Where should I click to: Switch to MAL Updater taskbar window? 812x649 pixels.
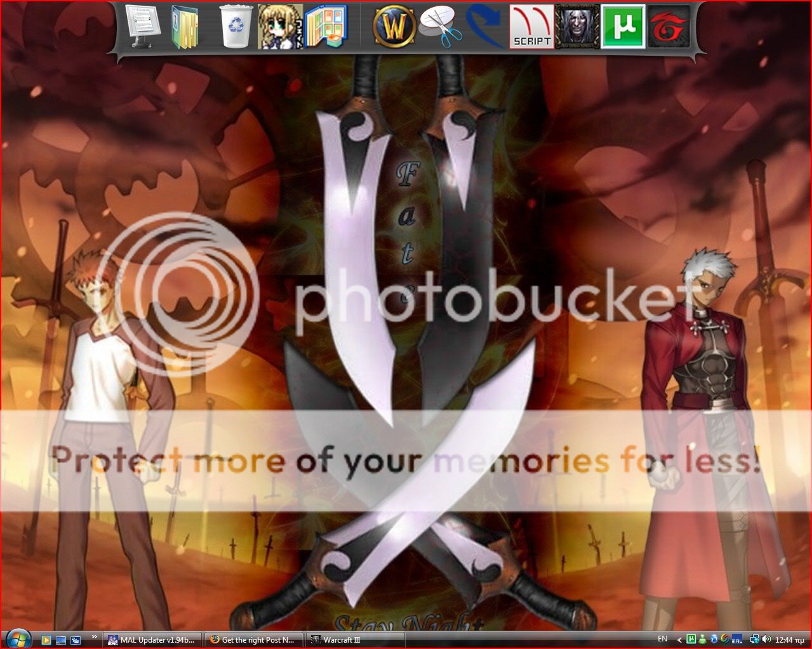[x=152, y=639]
